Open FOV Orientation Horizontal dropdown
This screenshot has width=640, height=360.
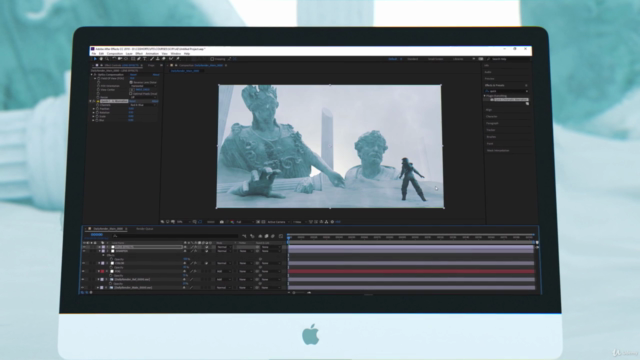point(143,86)
